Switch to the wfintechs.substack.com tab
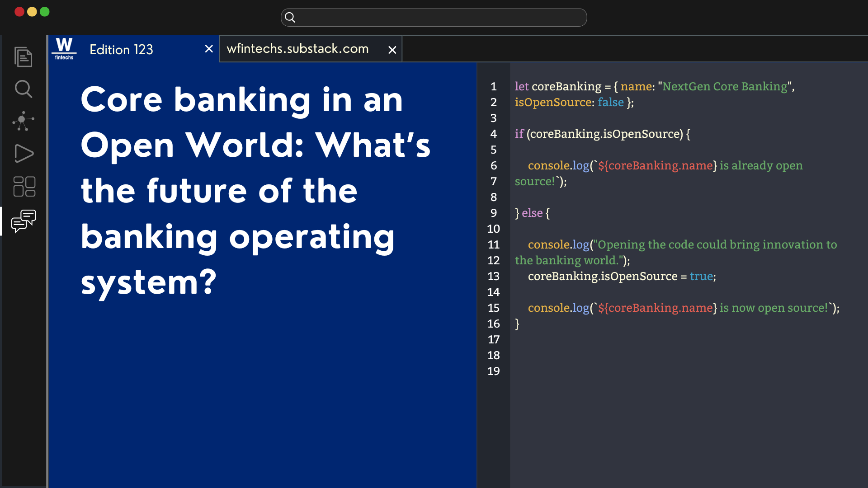The image size is (868, 488). pyautogui.click(x=298, y=49)
